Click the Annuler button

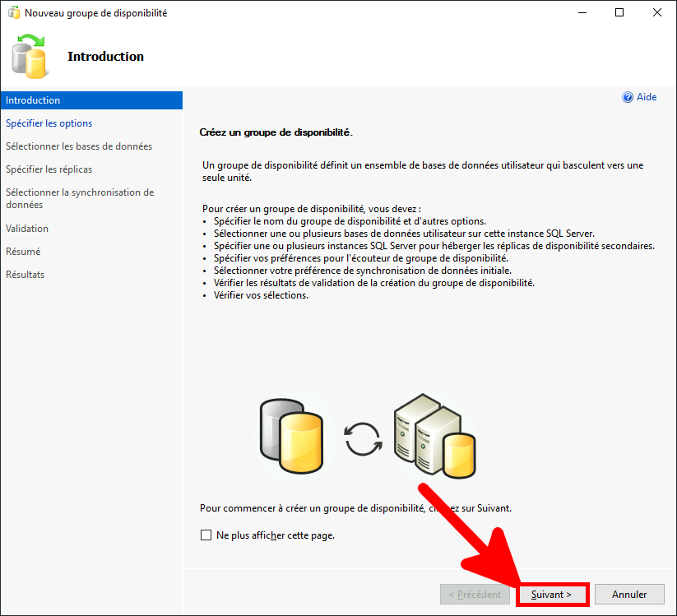click(x=629, y=594)
